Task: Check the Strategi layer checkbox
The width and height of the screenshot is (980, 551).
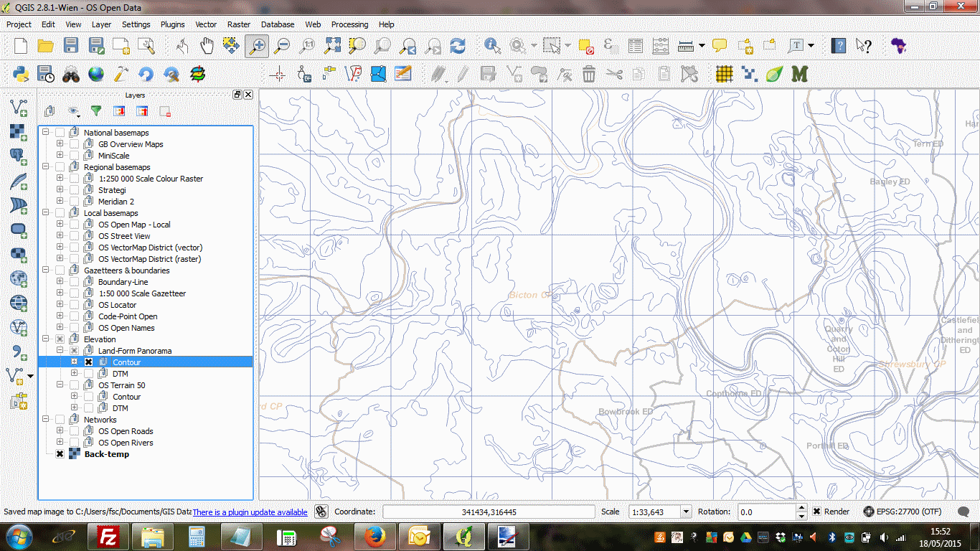Action: (74, 190)
